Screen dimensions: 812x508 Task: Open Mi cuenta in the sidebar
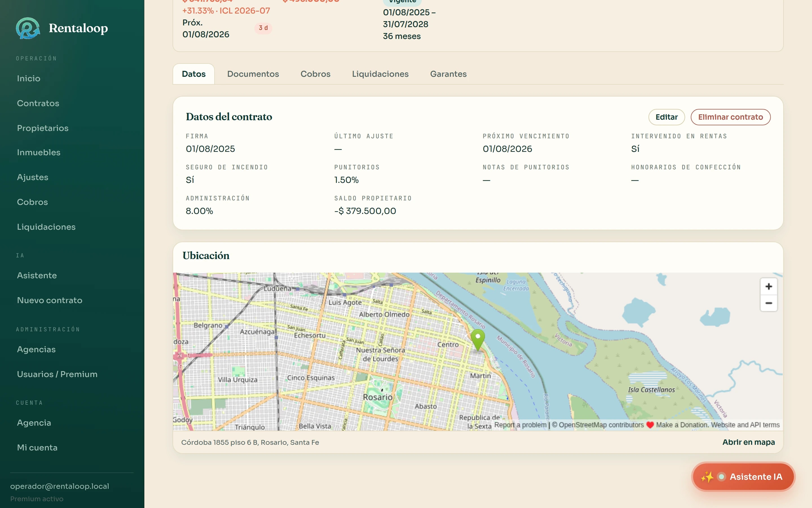coord(37,448)
